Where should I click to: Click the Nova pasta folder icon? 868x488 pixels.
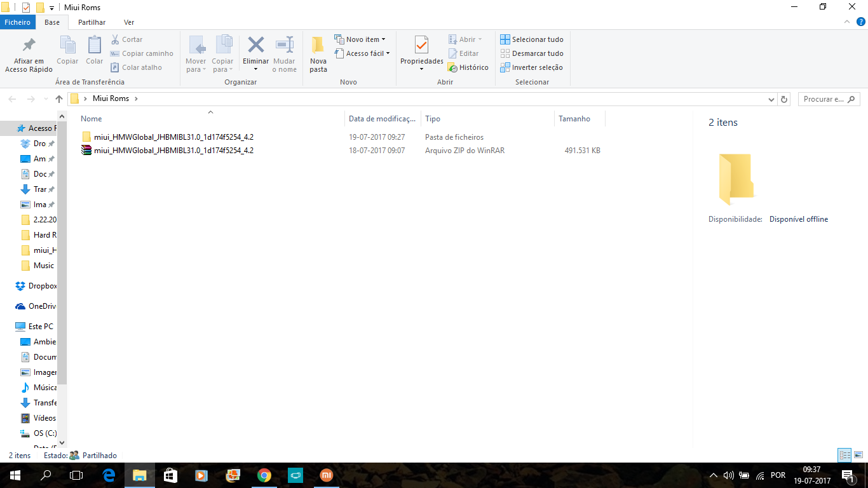pos(318,46)
